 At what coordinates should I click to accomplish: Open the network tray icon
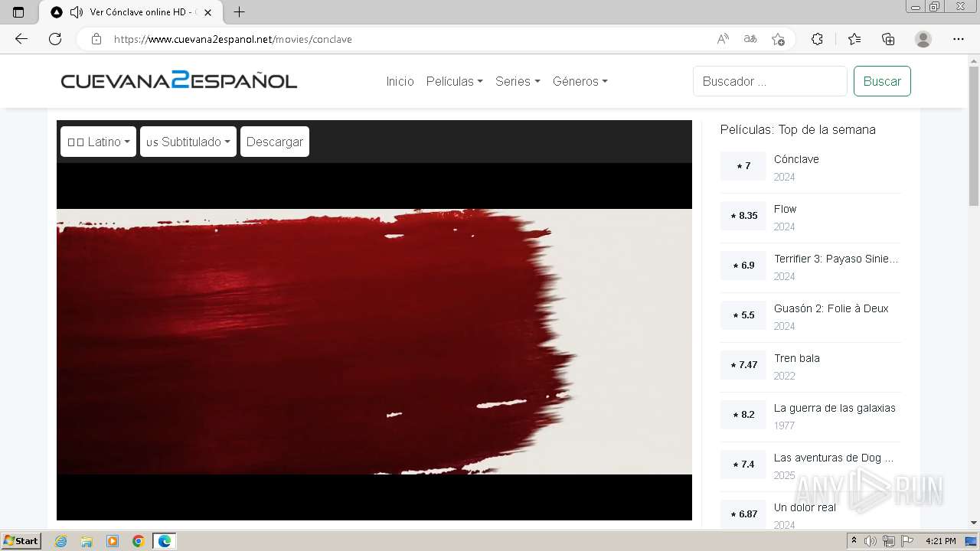point(889,541)
